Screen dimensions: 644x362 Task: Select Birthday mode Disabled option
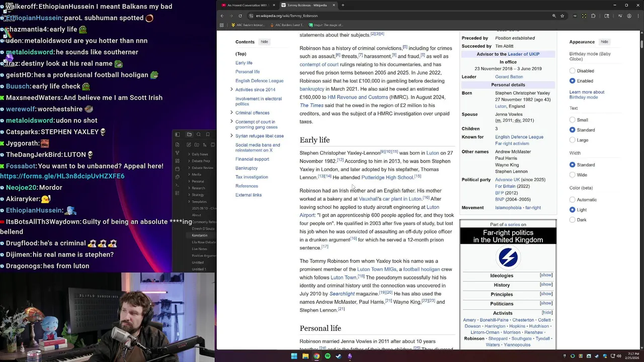(x=572, y=71)
